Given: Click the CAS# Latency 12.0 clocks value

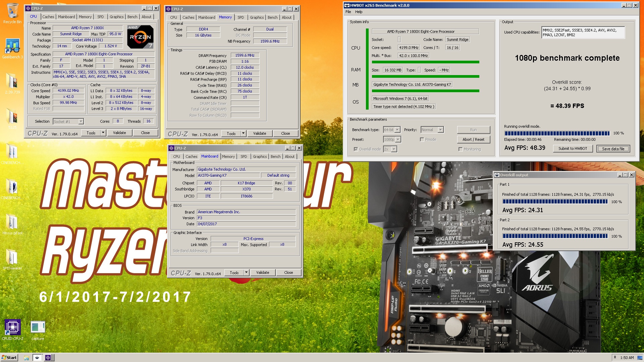Looking at the screenshot, I should click(245, 68).
